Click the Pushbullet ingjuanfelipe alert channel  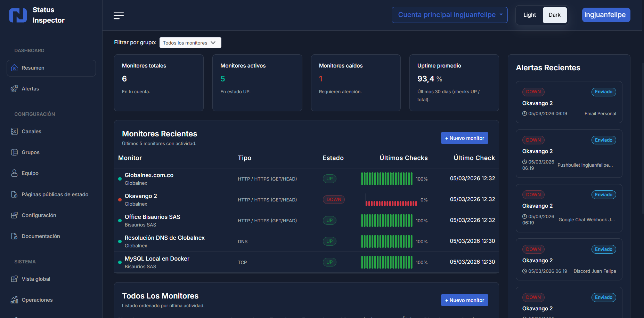585,165
